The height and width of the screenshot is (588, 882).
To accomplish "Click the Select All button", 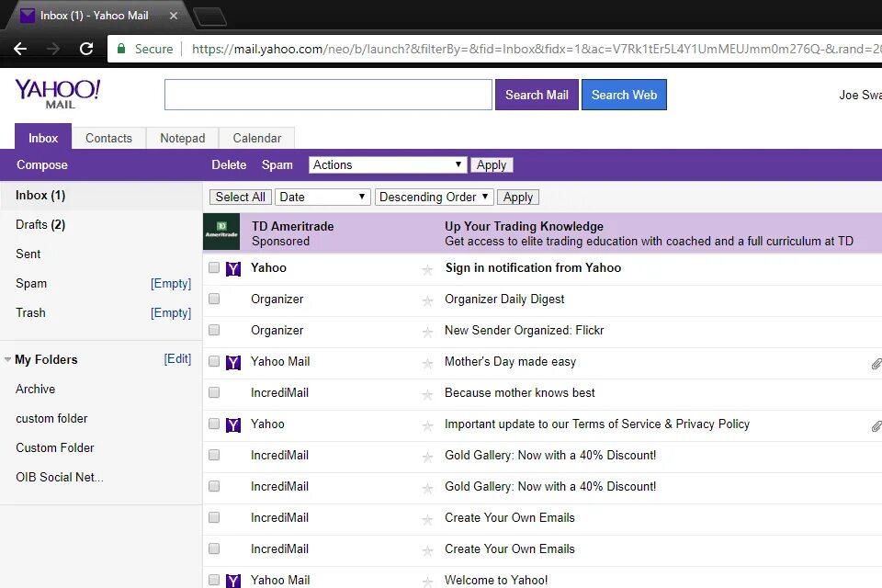I will (240, 197).
